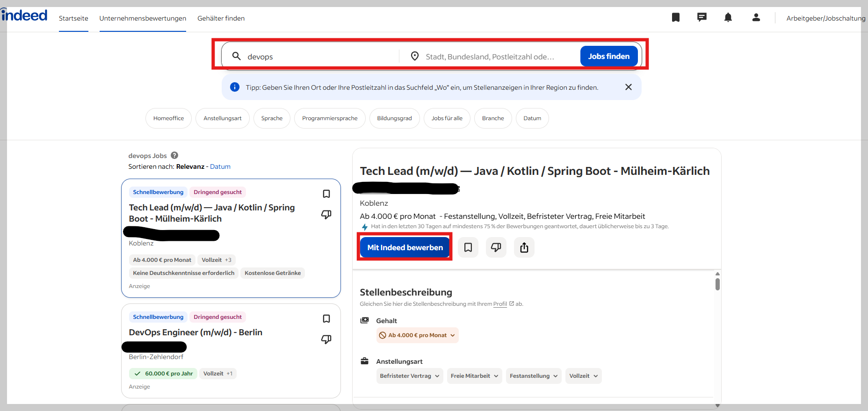Image resolution: width=868 pixels, height=411 pixels.
Task: Open the Programmiersprache filter
Action: pyautogui.click(x=330, y=118)
